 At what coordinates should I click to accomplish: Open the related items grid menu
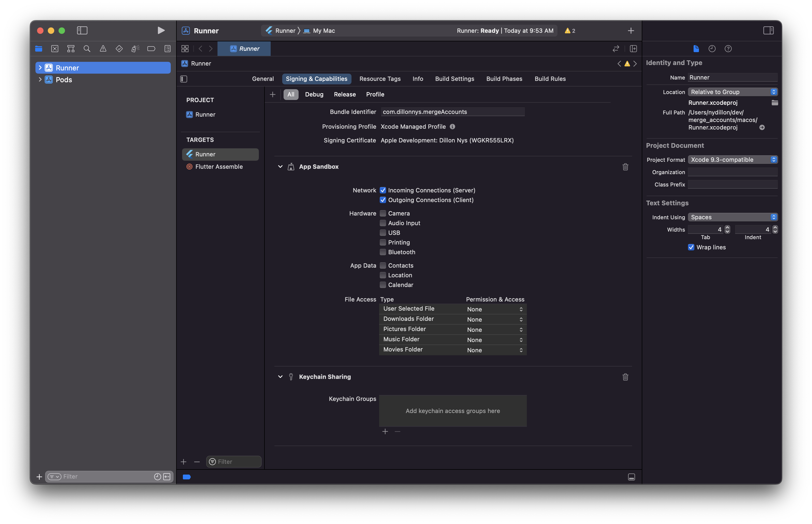point(185,49)
